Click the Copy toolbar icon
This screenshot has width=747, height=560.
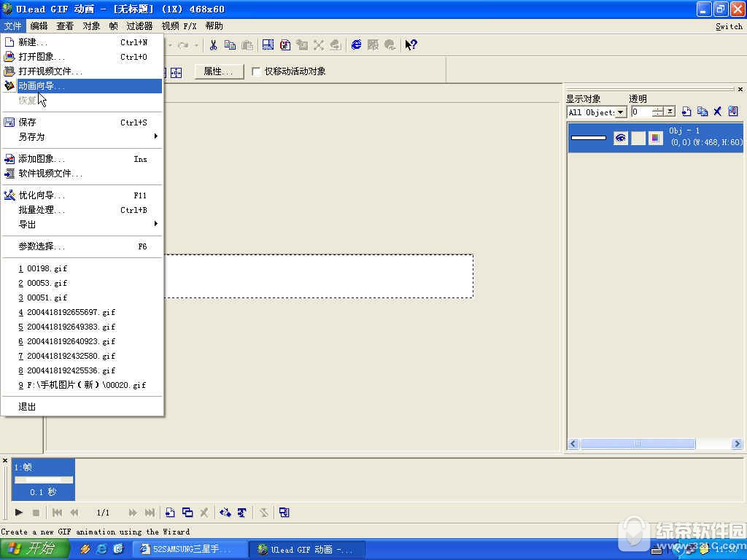click(230, 44)
